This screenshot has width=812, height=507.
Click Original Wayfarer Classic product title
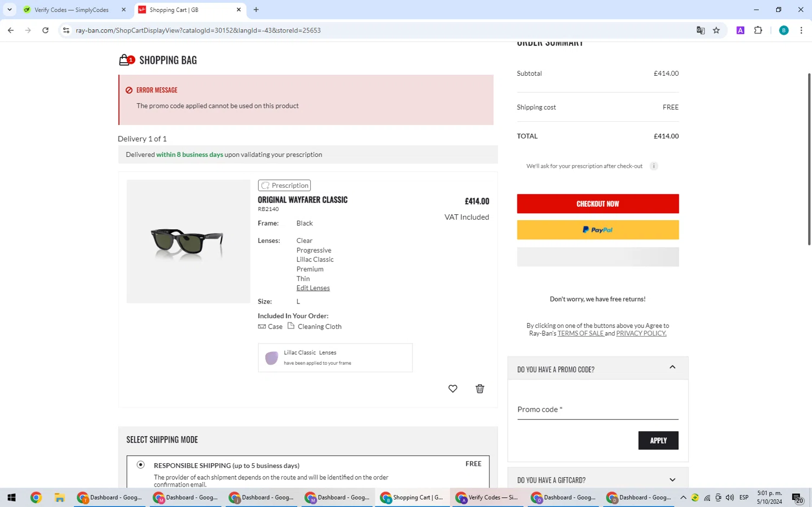[303, 200]
